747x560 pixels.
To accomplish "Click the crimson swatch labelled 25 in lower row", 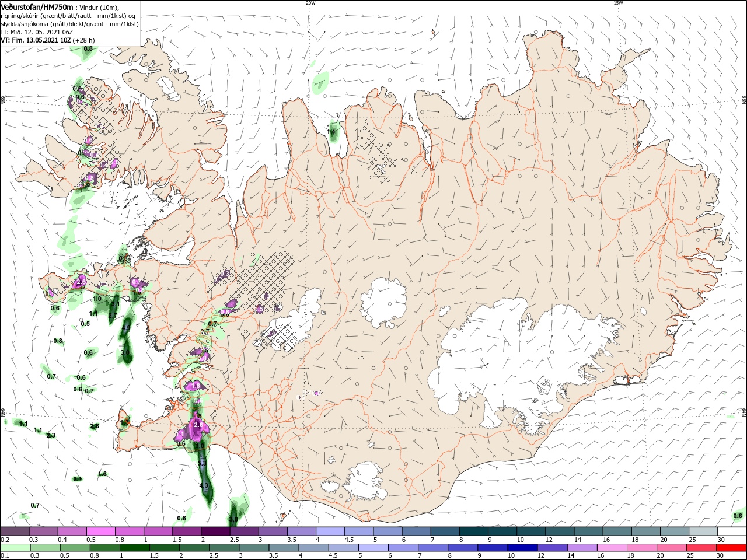I will coord(701,548).
